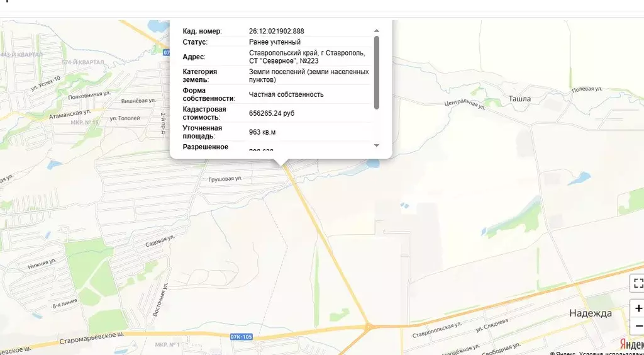
Task: Toggle the map fullscreen button
Action: [x=638, y=283]
